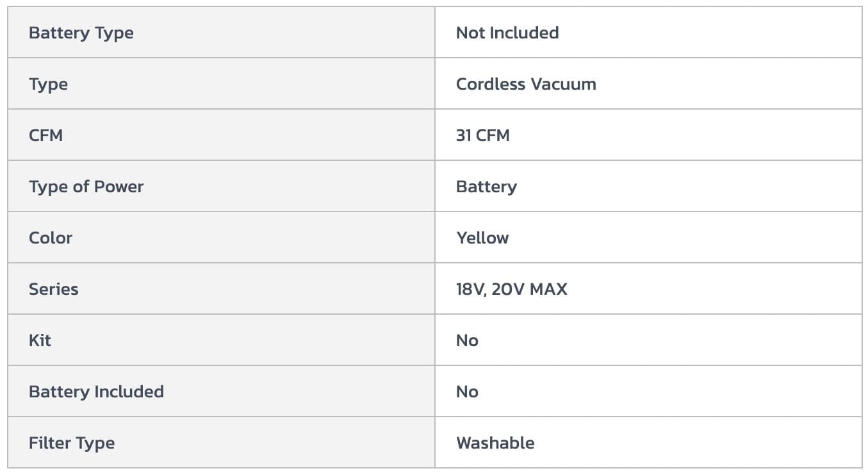Click the Color label cell
Viewport: 868px width, 473px height.
coord(51,238)
